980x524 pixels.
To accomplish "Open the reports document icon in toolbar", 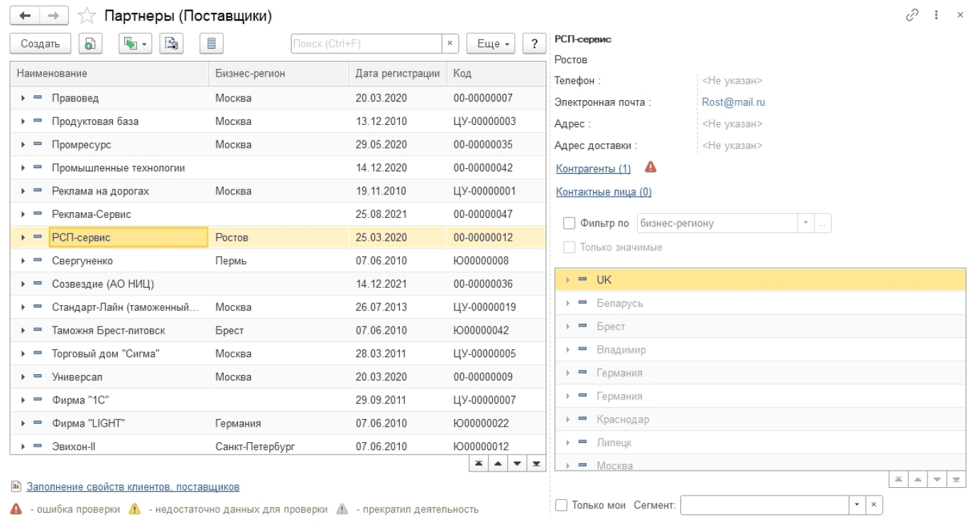I will [211, 43].
